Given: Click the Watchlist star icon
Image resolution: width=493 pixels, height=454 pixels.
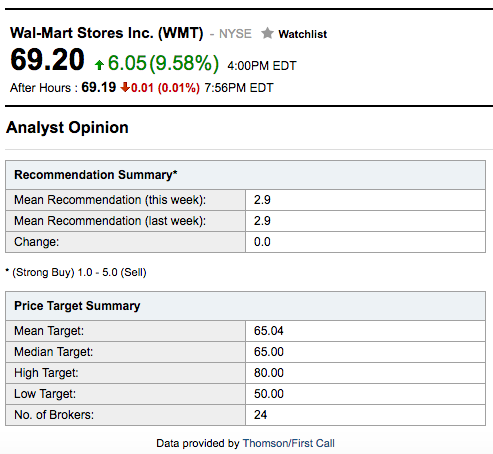Looking at the screenshot, I should [x=267, y=33].
